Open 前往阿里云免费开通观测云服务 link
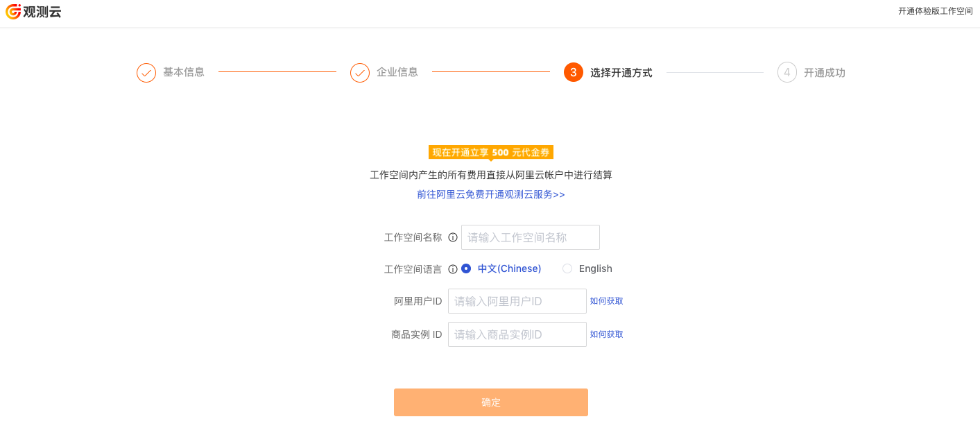Viewport: 980px width, 444px height. coord(491,194)
